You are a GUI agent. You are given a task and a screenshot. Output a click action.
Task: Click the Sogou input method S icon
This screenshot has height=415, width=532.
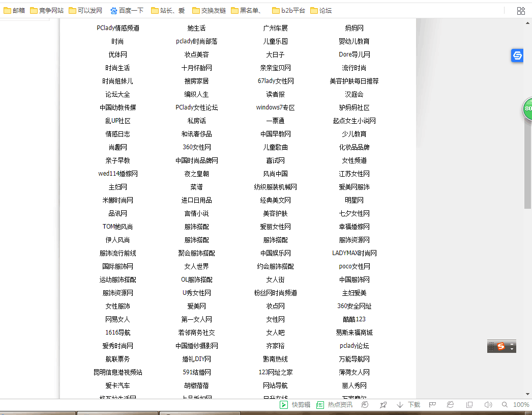(501, 346)
